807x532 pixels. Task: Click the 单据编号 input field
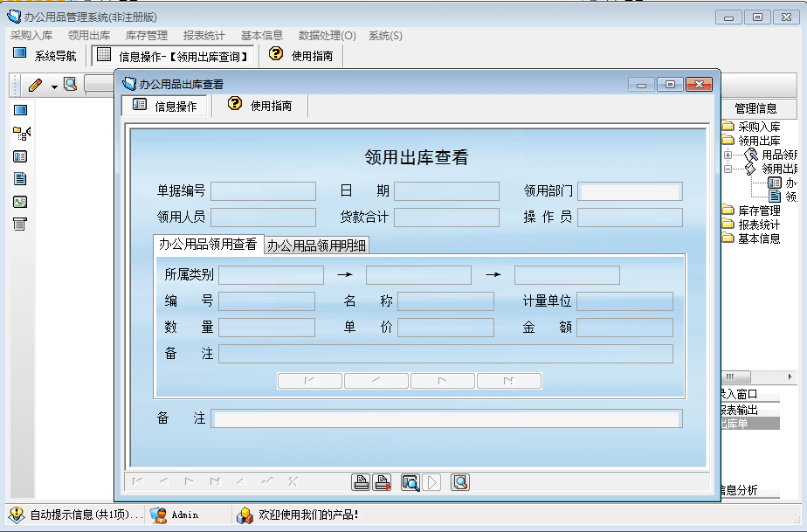click(x=263, y=191)
